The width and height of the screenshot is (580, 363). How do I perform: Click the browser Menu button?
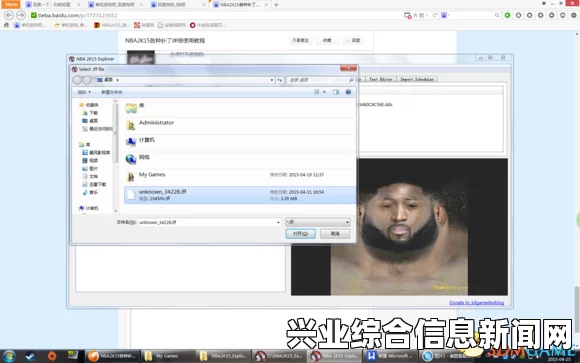pos(10,4)
